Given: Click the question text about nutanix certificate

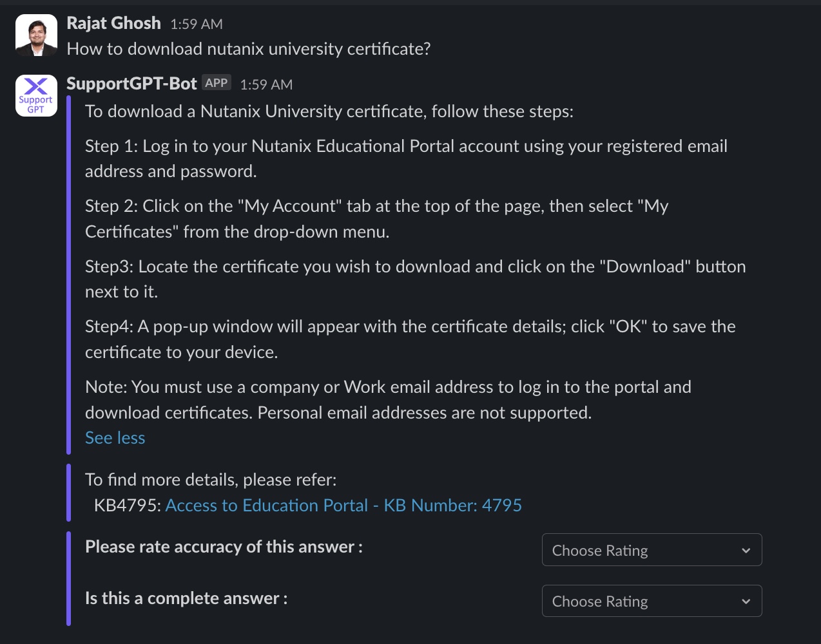Looking at the screenshot, I should [x=249, y=49].
